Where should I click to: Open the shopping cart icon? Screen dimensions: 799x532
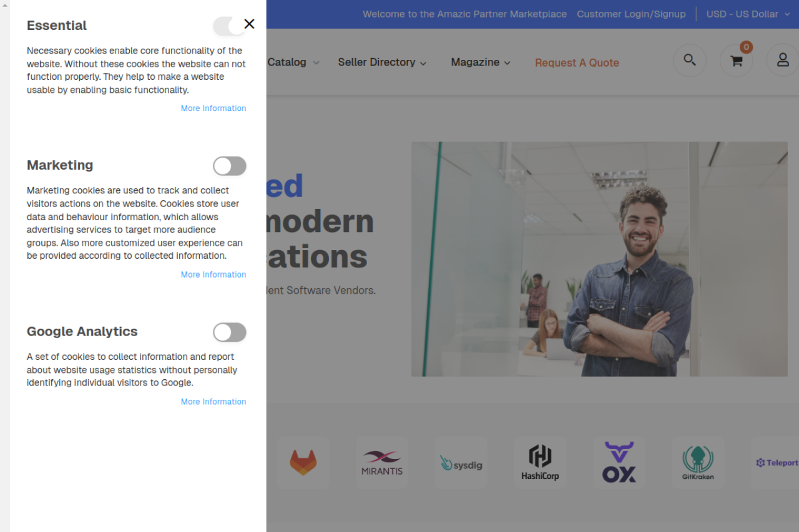click(x=737, y=60)
